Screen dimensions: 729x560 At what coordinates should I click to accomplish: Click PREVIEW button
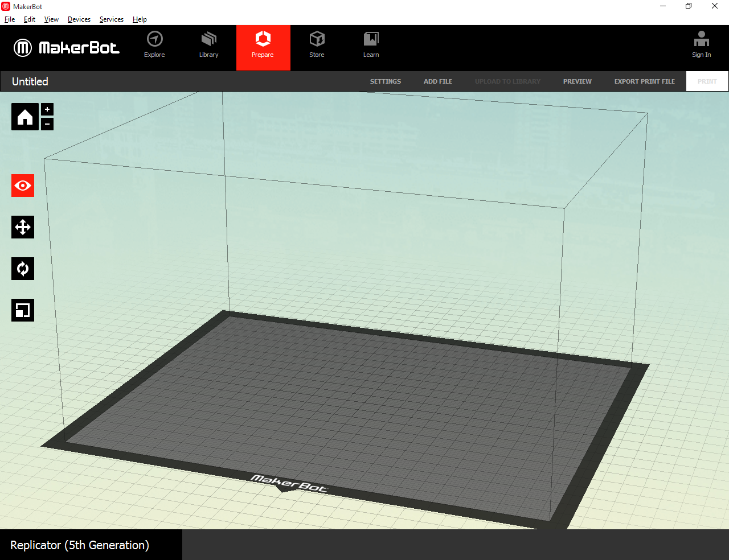coord(578,81)
